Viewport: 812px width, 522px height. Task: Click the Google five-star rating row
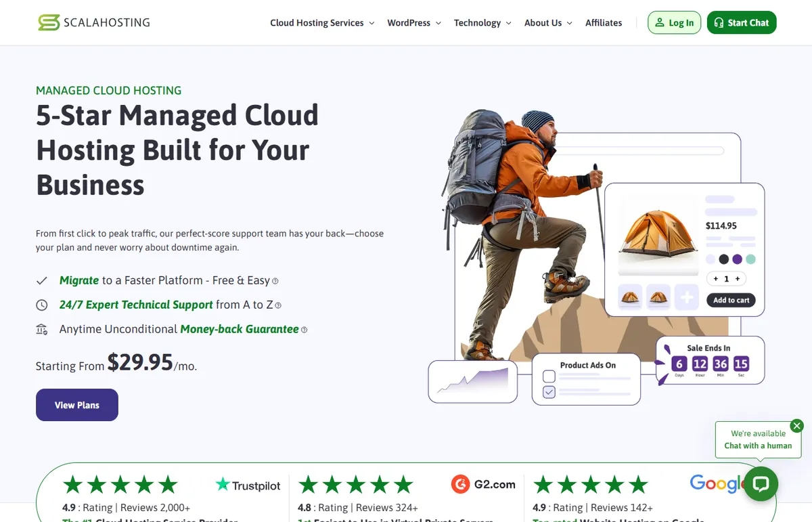point(591,485)
